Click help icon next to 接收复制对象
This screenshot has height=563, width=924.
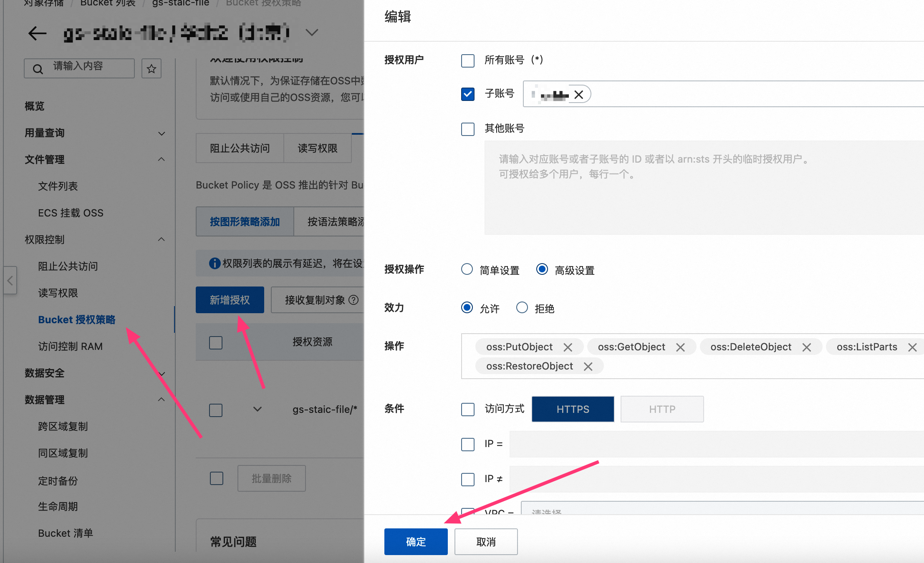tap(353, 300)
